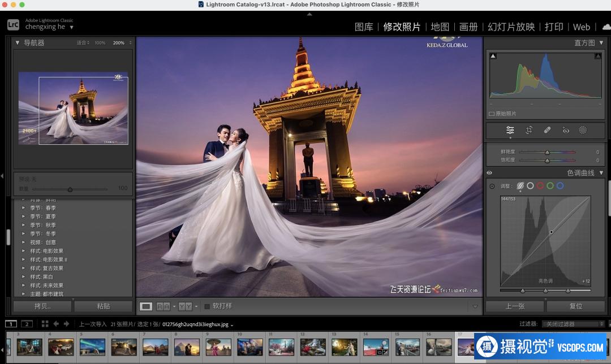Switch to the 画册 module
611x364 pixels.
point(468,27)
